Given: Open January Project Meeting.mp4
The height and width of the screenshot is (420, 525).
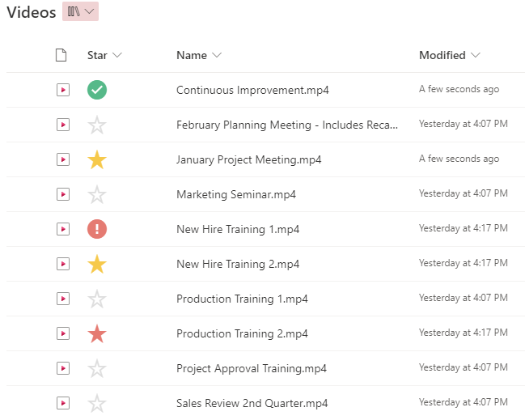Looking at the screenshot, I should (249, 159).
